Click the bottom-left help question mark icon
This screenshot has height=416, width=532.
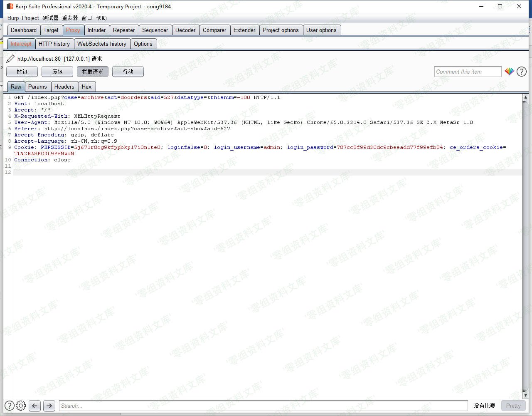[x=9, y=406]
